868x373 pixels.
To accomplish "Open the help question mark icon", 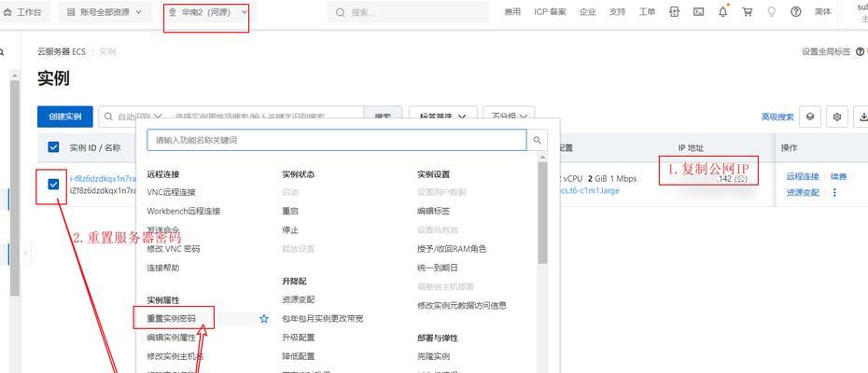I will pos(795,11).
